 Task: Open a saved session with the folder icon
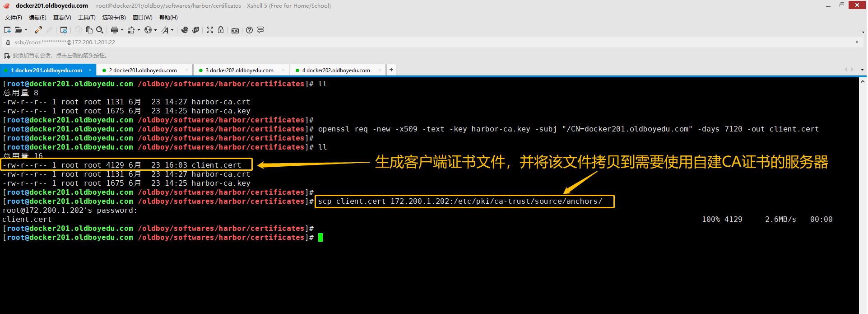19,30
